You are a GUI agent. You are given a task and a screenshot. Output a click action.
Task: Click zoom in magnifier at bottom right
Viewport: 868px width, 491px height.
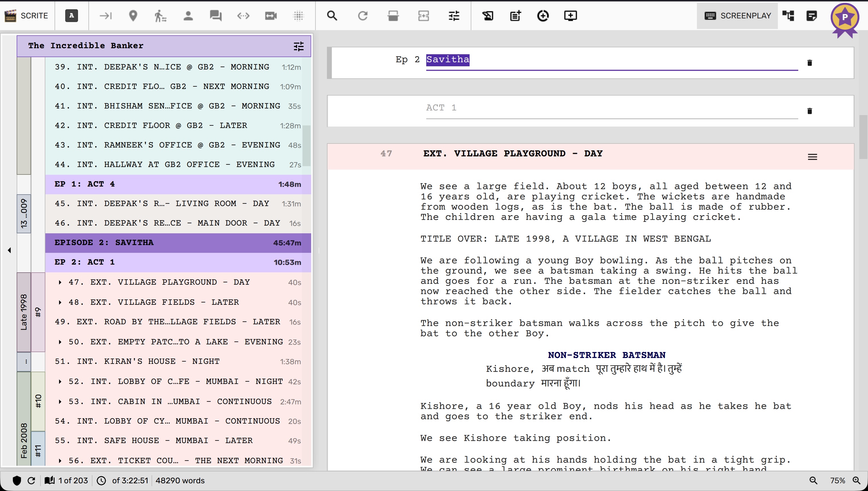pos(856,481)
